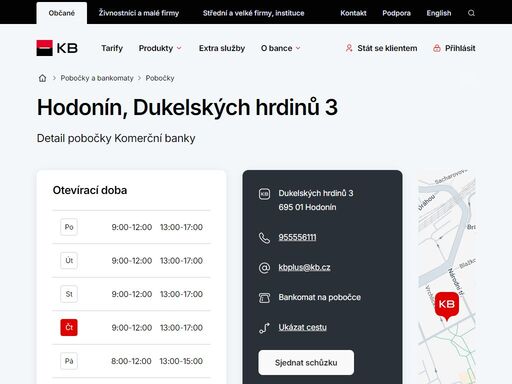Viewport: 512px width, 384px height.
Task: Click the KB logo
Action: [x=57, y=48]
